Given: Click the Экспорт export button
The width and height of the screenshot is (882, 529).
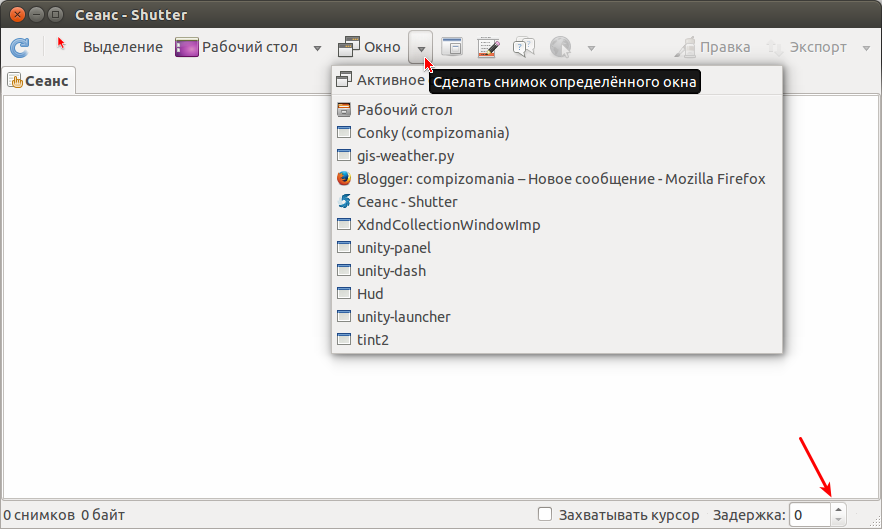Looking at the screenshot, I should click(x=807, y=47).
